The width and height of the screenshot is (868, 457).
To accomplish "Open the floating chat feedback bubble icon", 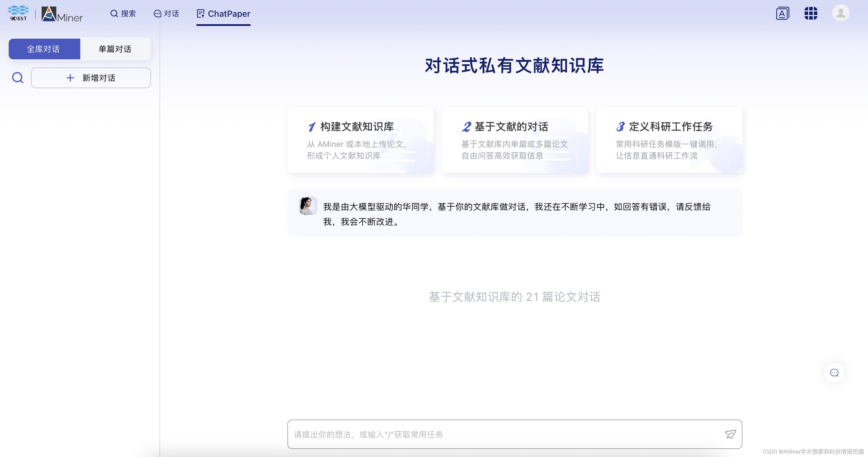I will (x=834, y=372).
